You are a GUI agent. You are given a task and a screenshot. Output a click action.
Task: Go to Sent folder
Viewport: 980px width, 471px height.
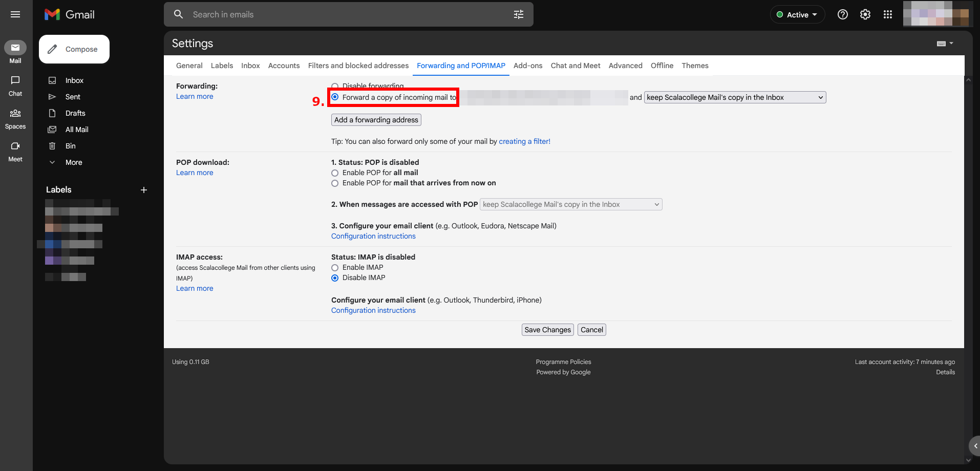click(x=73, y=97)
